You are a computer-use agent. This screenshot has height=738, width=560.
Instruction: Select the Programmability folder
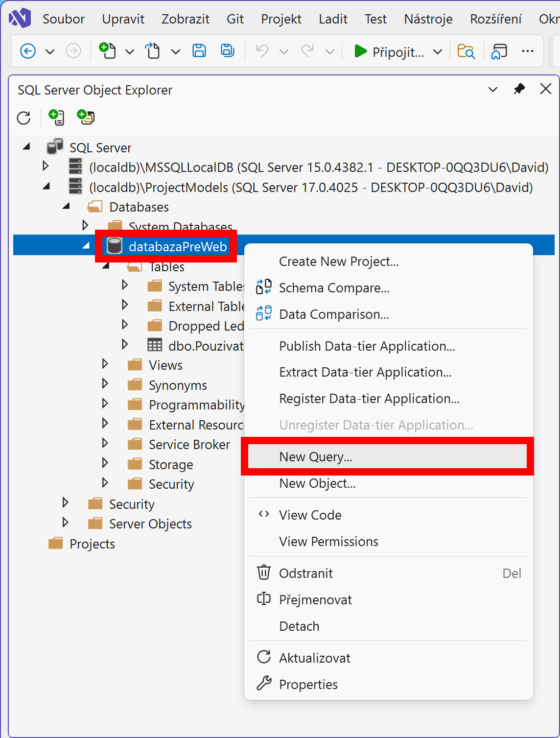pos(196,405)
